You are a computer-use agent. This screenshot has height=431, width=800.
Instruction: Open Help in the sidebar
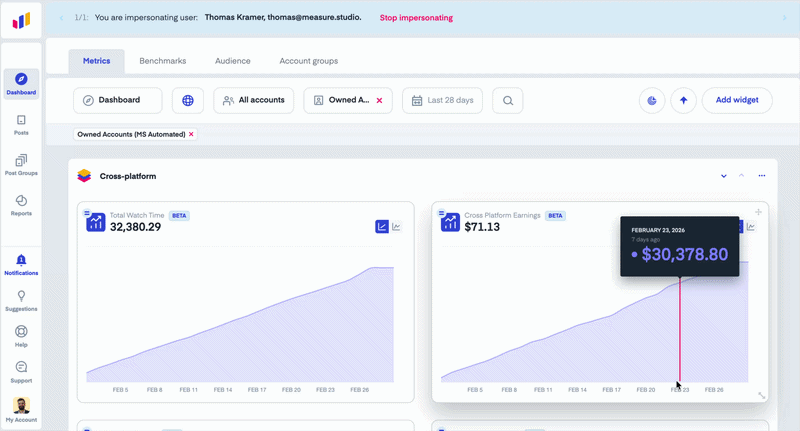(21, 336)
